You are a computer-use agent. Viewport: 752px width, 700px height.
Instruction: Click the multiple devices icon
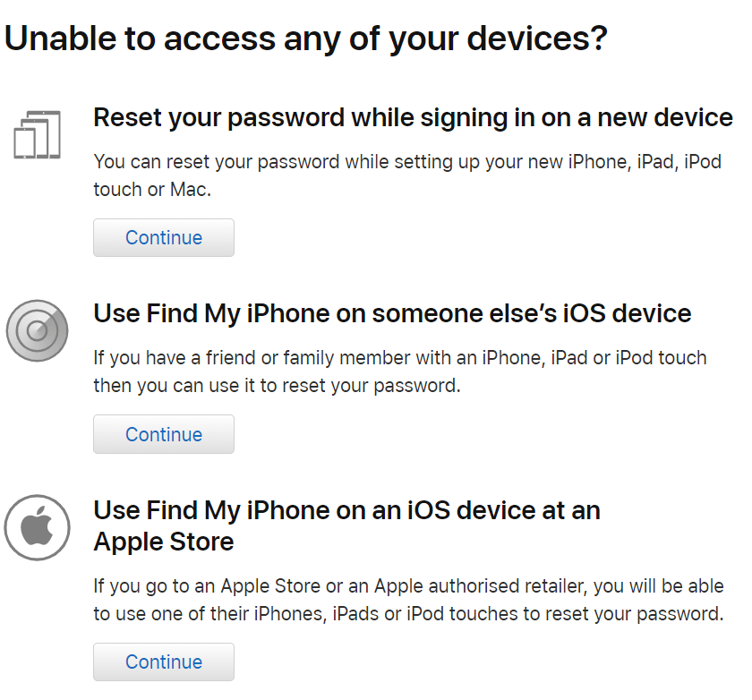coord(37,135)
